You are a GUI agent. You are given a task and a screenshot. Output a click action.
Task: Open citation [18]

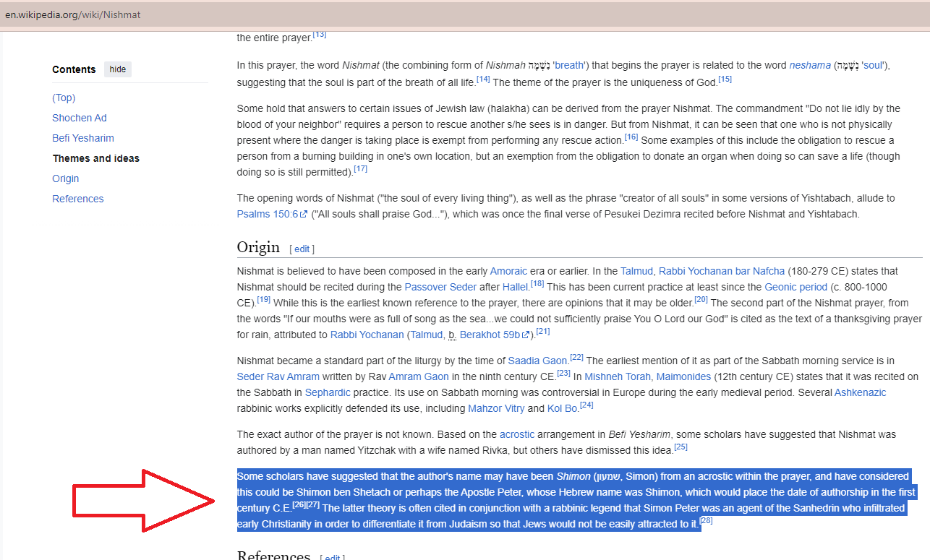[x=537, y=284]
